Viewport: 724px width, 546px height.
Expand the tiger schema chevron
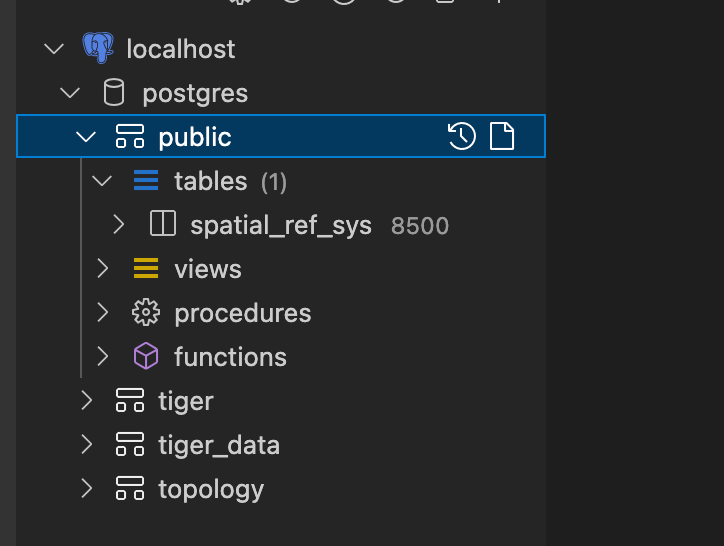click(87, 401)
